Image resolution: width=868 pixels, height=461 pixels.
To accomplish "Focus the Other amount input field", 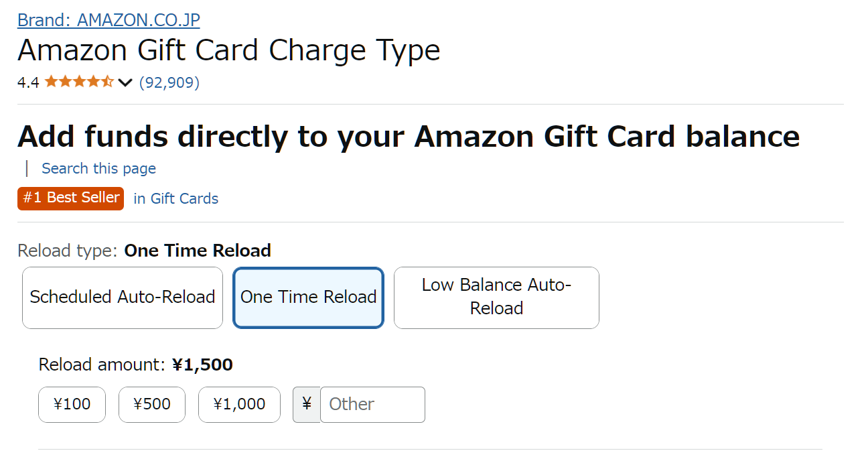I will [x=372, y=405].
